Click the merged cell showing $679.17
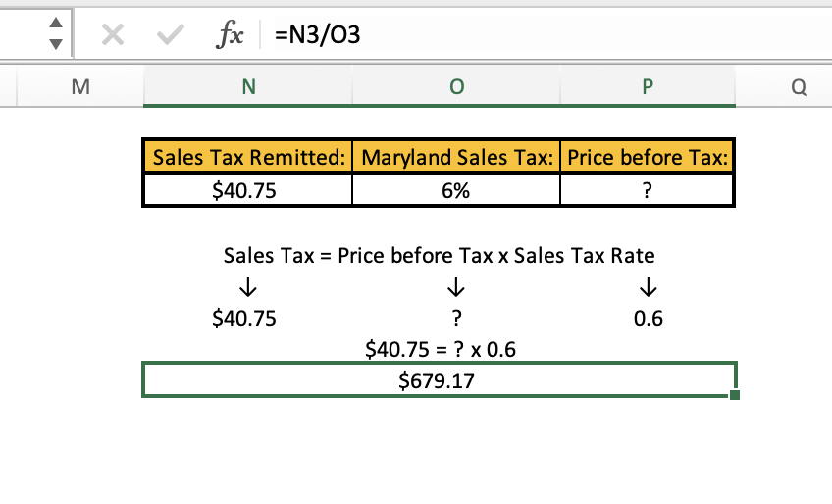 (438, 380)
